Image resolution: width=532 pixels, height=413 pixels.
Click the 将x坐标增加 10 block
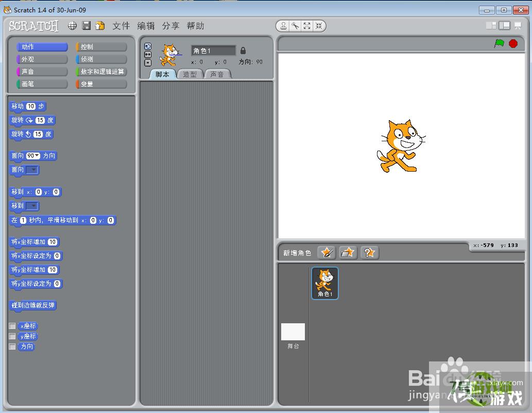pos(35,242)
